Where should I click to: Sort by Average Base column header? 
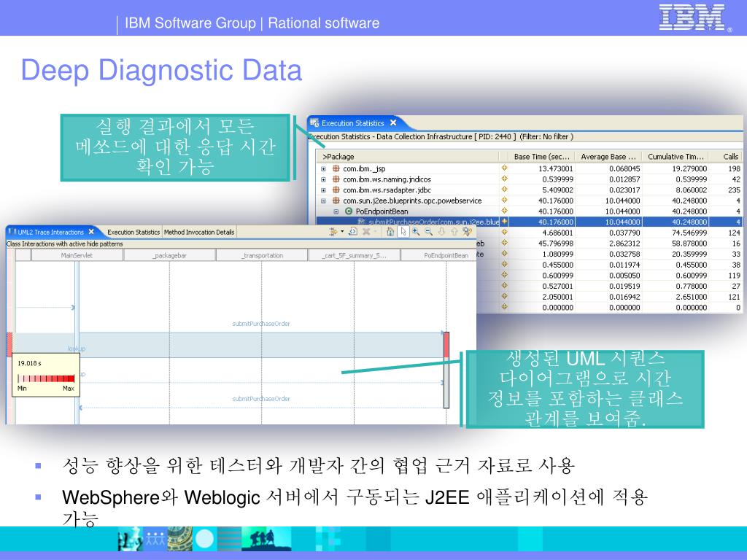click(608, 157)
